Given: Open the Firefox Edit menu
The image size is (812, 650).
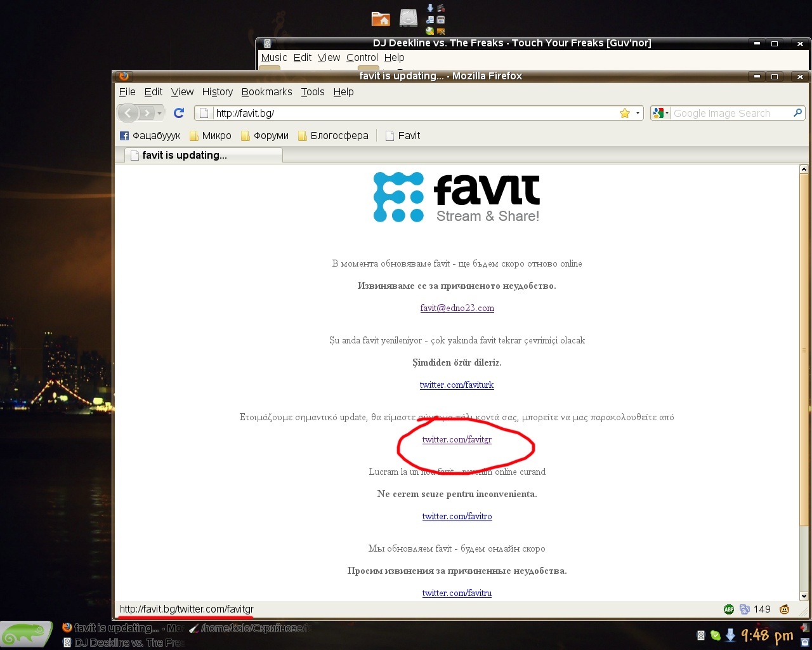Looking at the screenshot, I should coord(154,91).
